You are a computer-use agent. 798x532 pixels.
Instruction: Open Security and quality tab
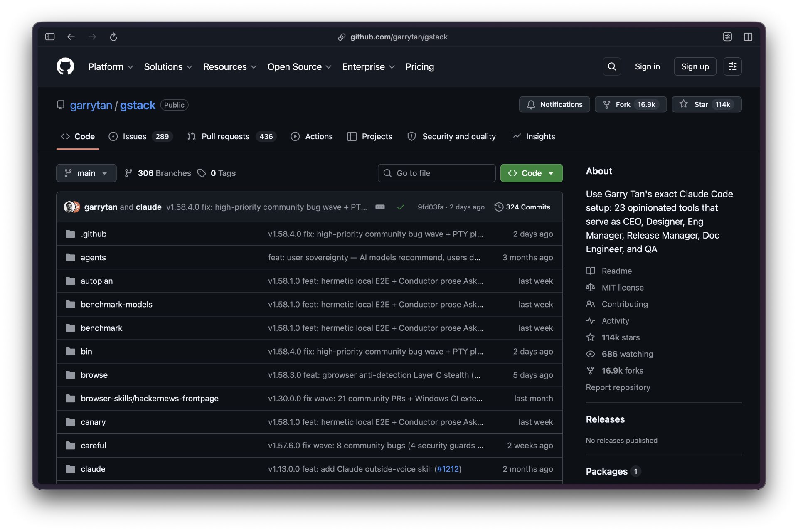452,137
